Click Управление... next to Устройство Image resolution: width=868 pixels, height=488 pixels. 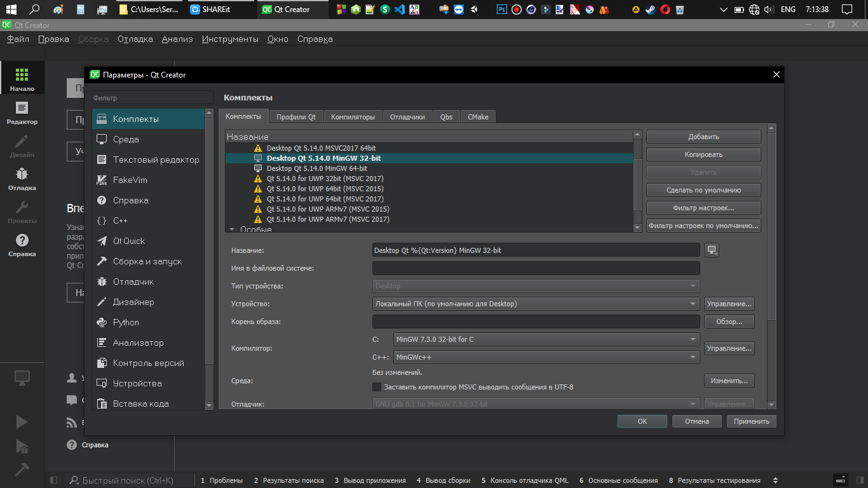(x=729, y=304)
